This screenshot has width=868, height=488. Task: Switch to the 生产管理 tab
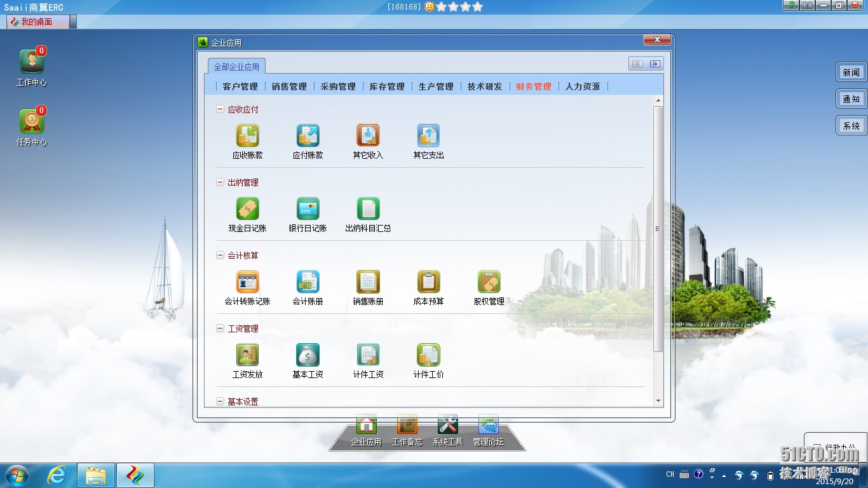point(436,86)
